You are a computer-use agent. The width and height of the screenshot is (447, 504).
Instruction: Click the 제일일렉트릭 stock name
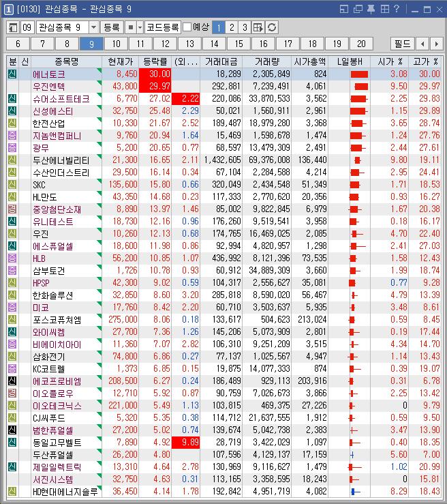(x=57, y=466)
